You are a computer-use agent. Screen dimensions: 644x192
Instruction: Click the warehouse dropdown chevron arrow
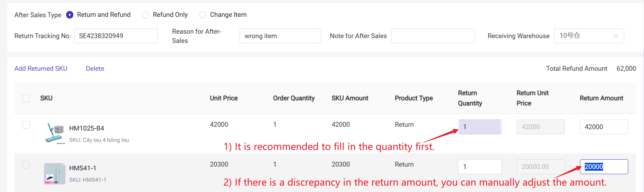pos(616,36)
